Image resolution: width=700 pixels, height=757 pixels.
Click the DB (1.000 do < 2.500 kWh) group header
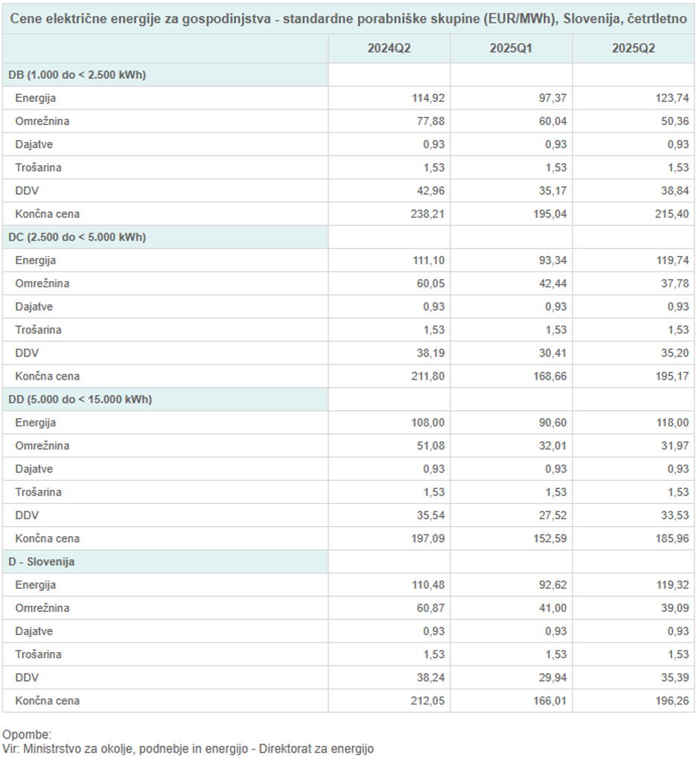(x=77, y=74)
